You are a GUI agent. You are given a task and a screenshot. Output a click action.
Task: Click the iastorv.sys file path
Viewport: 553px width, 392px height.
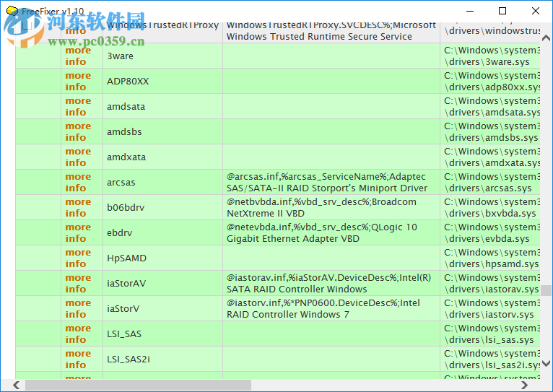click(x=492, y=308)
